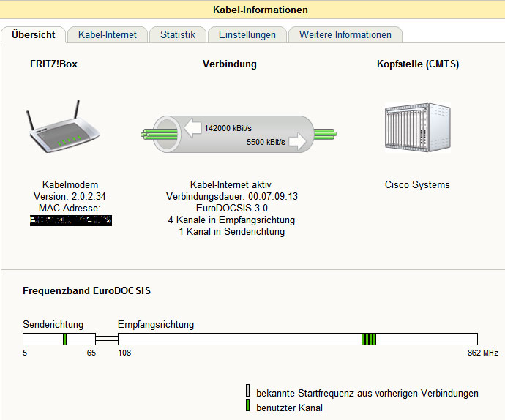Click the Verbindungsdauer connection time text
Image resolution: width=505 pixels, height=420 pixels.
tap(231, 196)
